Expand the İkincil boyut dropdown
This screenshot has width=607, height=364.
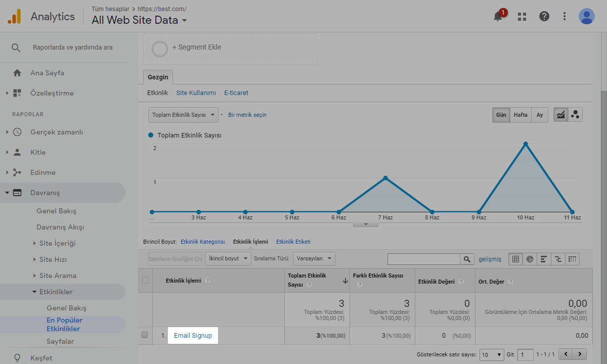(228, 259)
